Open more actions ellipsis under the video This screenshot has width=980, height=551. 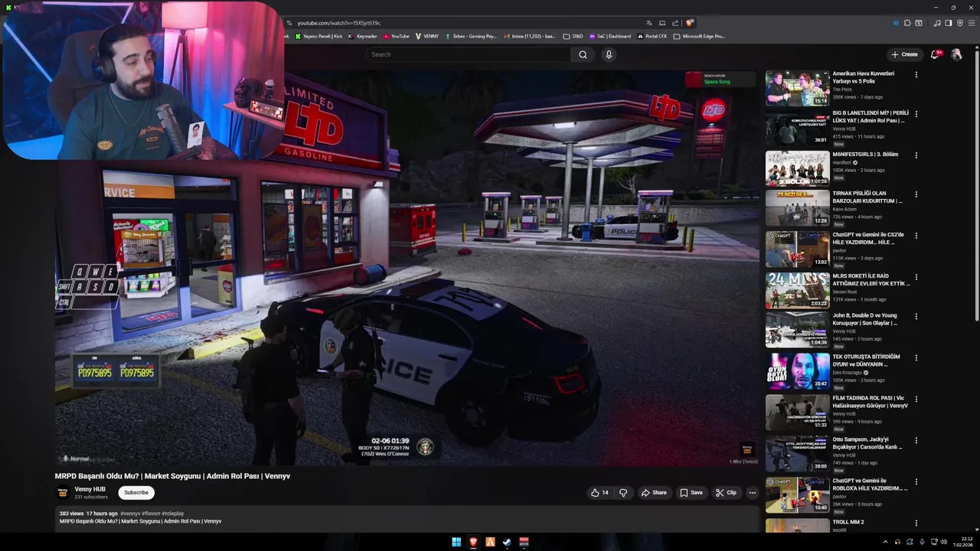coord(753,493)
